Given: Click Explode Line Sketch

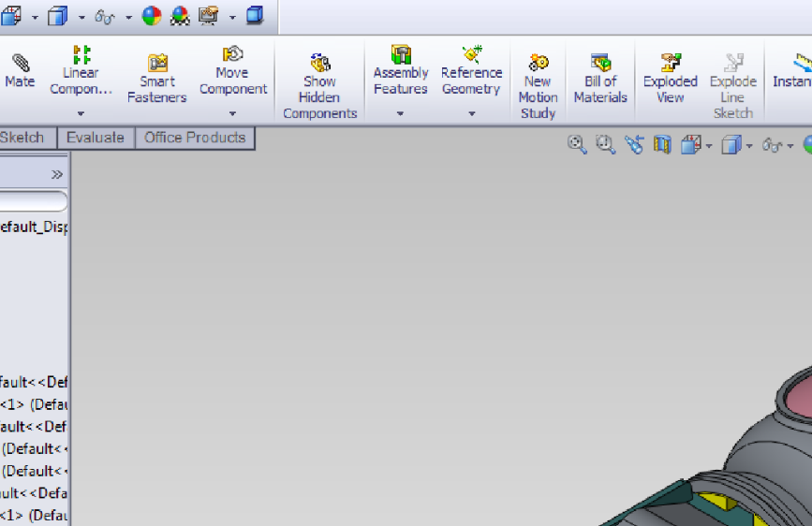Looking at the screenshot, I should click(x=732, y=86).
